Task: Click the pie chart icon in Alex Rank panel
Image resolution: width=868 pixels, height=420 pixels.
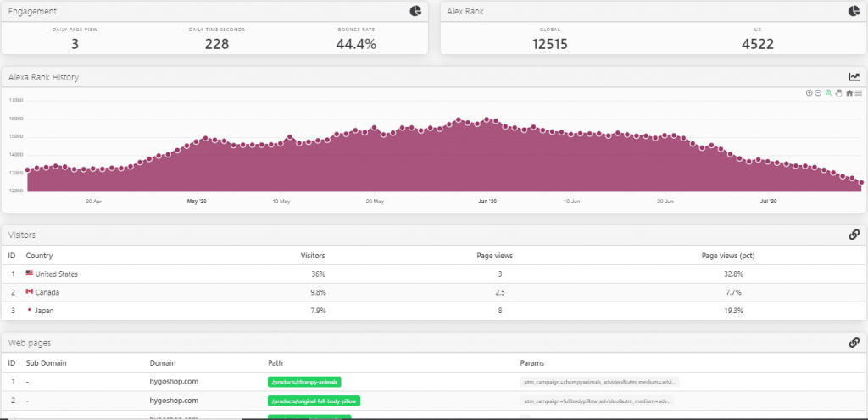Action: (854, 11)
